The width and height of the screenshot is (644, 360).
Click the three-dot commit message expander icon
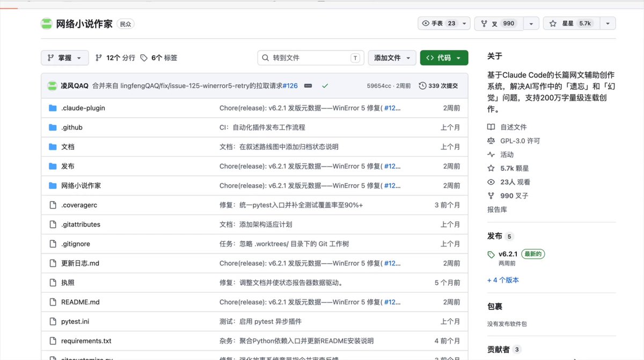[x=308, y=86]
